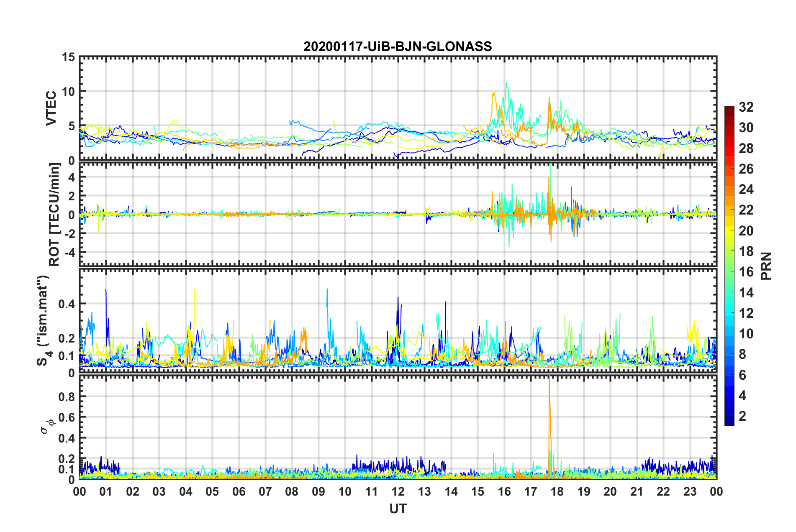
Task: Click the colorbar tick label 32
Action: (746, 107)
